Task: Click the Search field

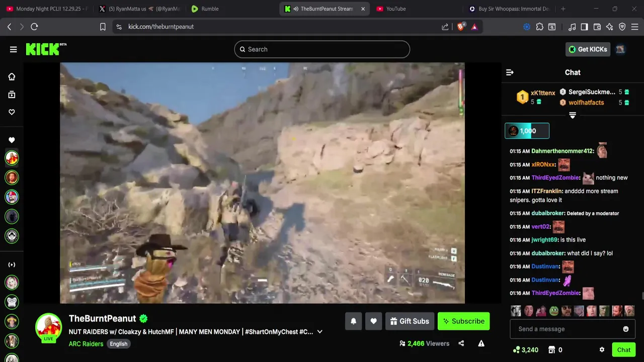Action: [x=322, y=49]
